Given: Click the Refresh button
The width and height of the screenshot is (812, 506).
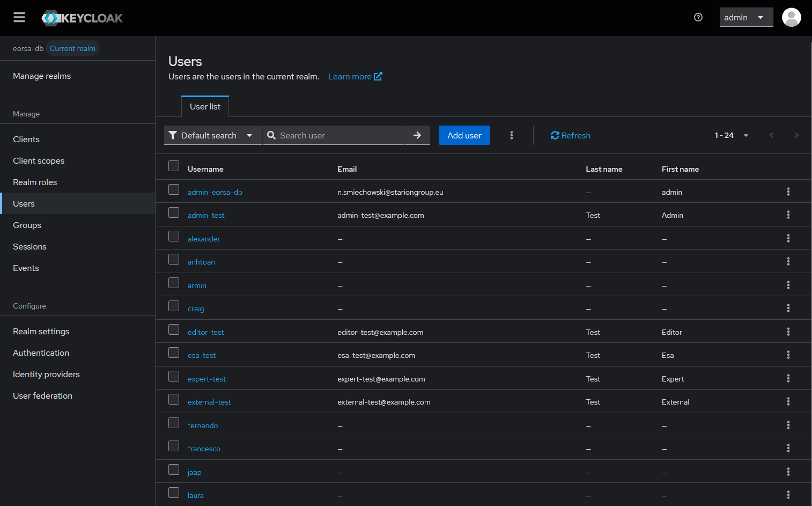Looking at the screenshot, I should click(571, 135).
